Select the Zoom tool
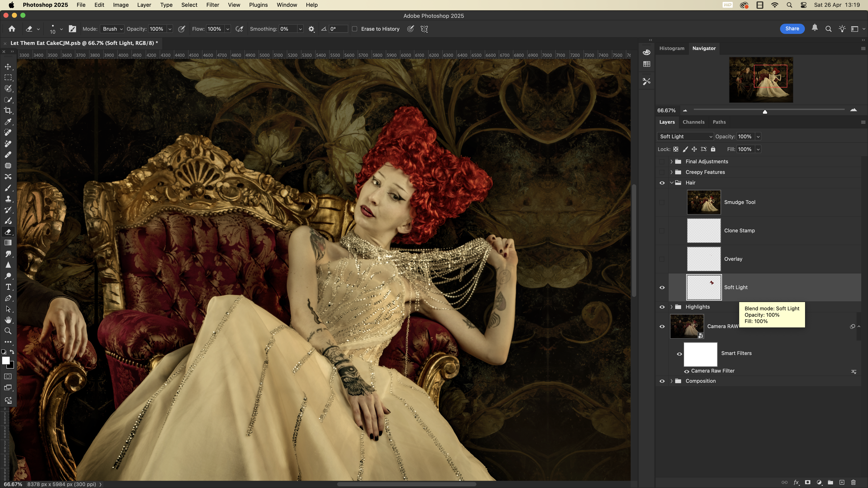Screen dimensions: 868x488 tap(8, 331)
